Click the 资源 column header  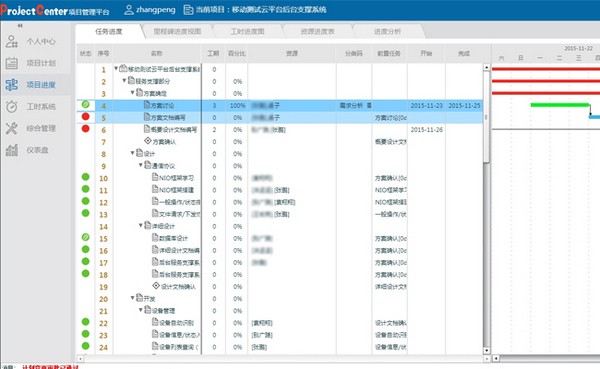(x=292, y=54)
